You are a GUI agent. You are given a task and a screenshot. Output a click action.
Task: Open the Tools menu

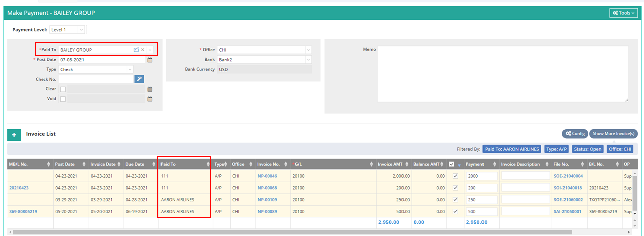click(623, 13)
